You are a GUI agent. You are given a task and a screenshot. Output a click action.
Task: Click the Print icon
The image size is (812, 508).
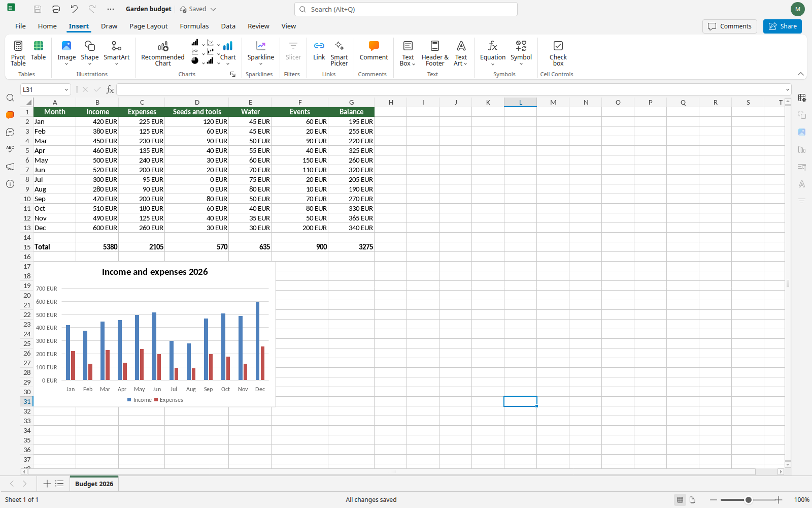point(56,9)
